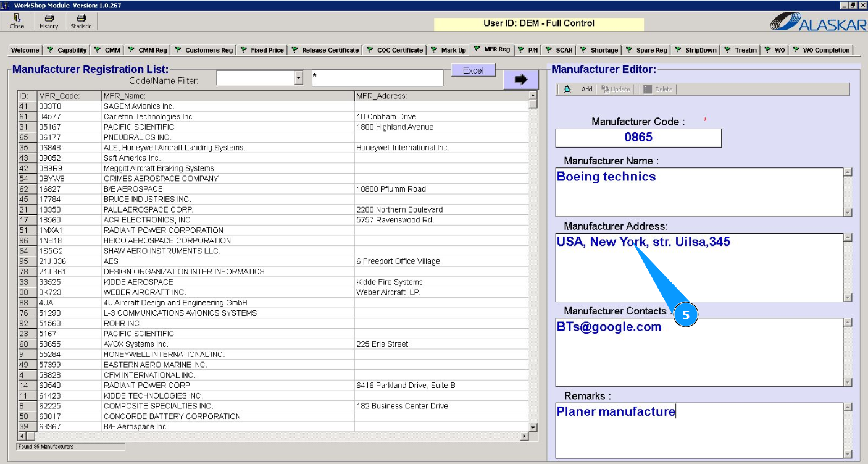Select the COC Certificate tab

pyautogui.click(x=395, y=50)
